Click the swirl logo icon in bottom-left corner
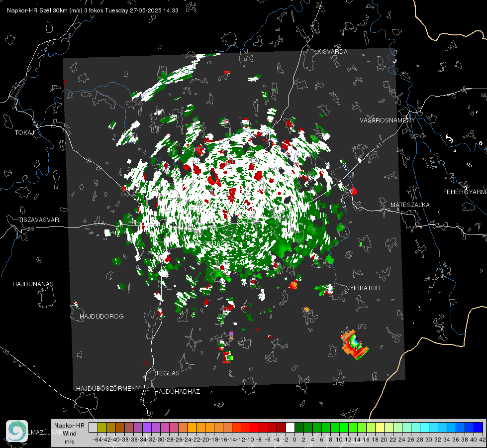Image resolution: width=487 pixels, height=448 pixels. pyautogui.click(x=17, y=431)
